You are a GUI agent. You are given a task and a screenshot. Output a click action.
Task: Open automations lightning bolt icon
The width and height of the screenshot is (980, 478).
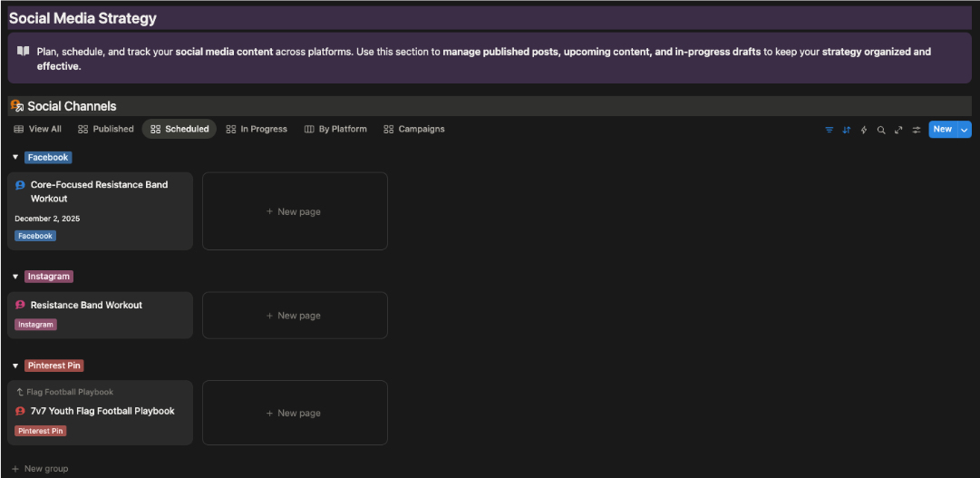point(863,130)
